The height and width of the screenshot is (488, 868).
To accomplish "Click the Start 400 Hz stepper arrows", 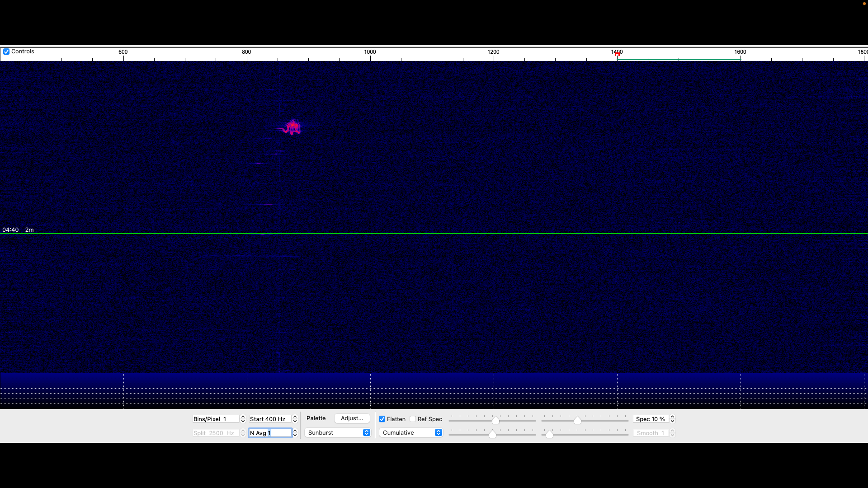I will [295, 419].
